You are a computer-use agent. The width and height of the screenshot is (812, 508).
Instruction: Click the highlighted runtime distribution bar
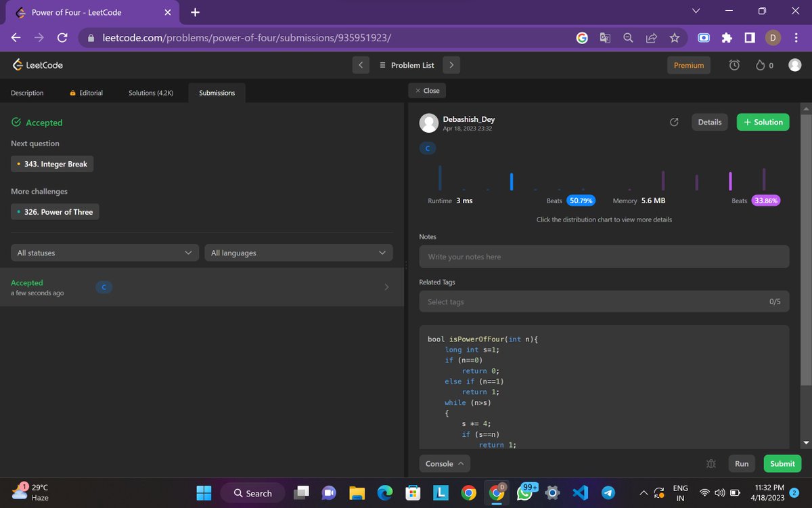512,182
